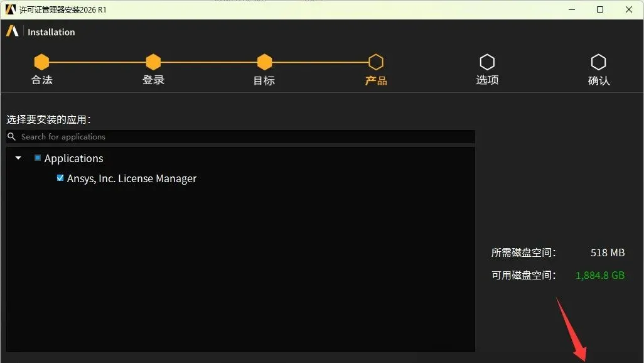Click the 合法 step hexagon
This screenshot has width=644, height=363.
click(41, 62)
